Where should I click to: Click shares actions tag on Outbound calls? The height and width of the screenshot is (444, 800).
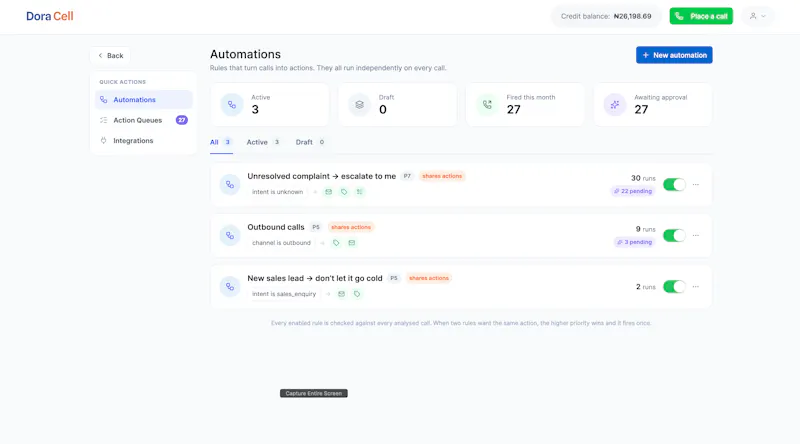351,227
